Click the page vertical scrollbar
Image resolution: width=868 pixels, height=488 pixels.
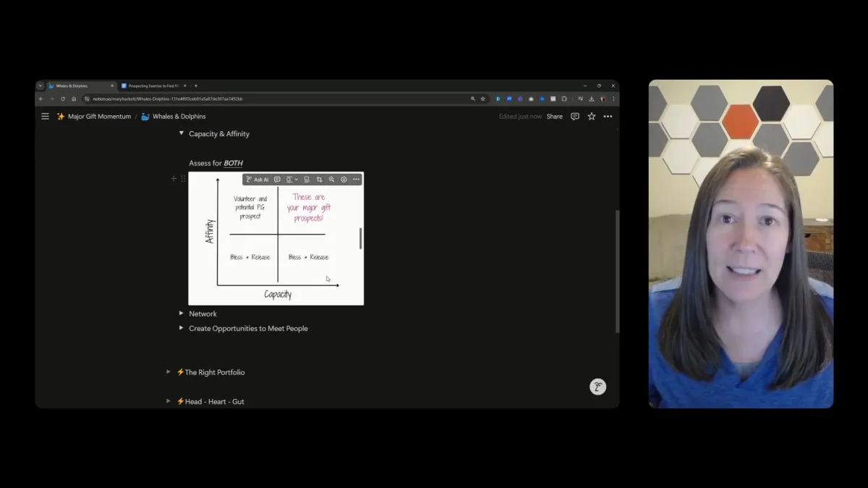tap(617, 272)
